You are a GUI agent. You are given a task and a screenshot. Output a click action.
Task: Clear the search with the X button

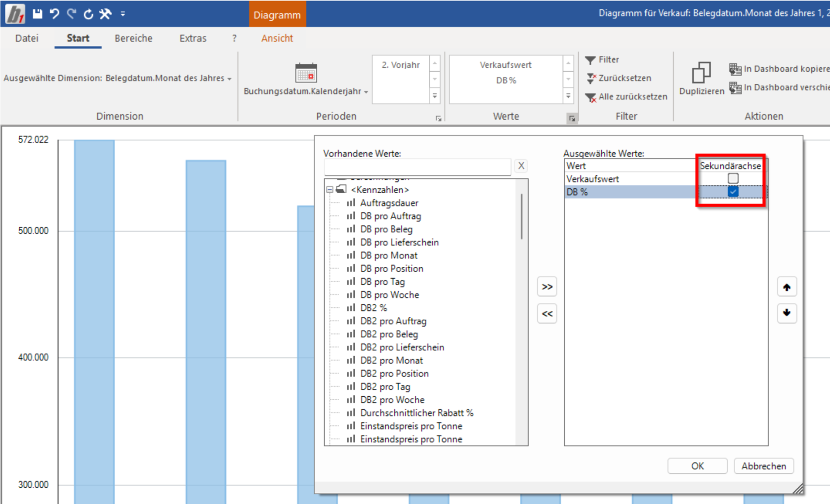[x=521, y=166]
